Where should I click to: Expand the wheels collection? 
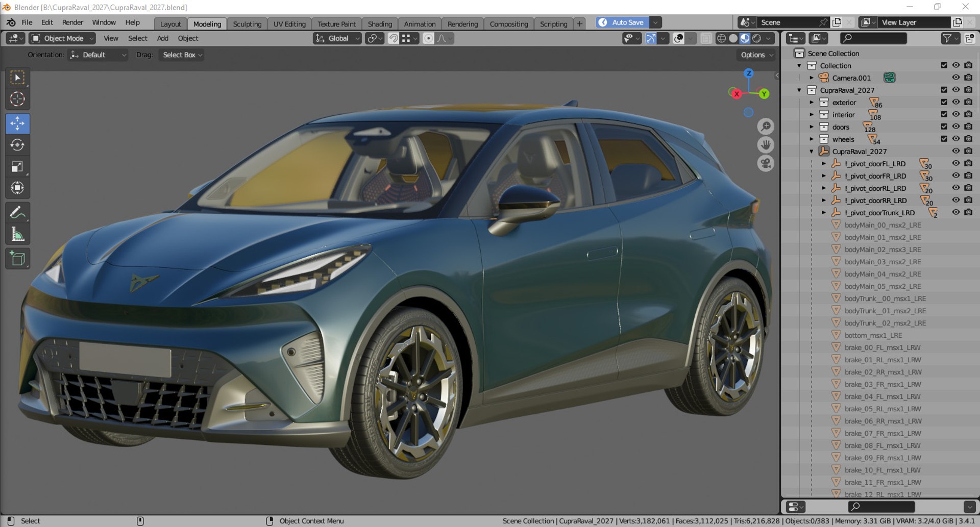812,139
